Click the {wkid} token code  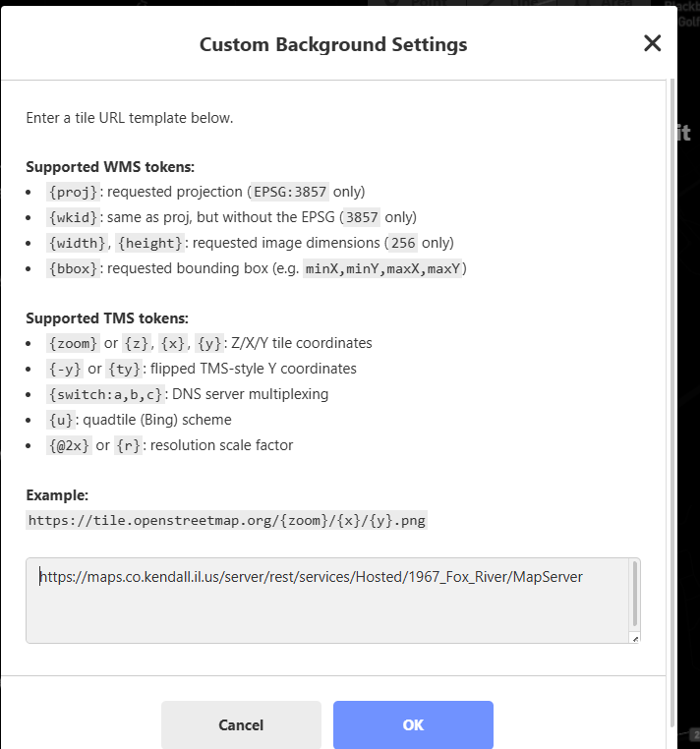click(72, 217)
